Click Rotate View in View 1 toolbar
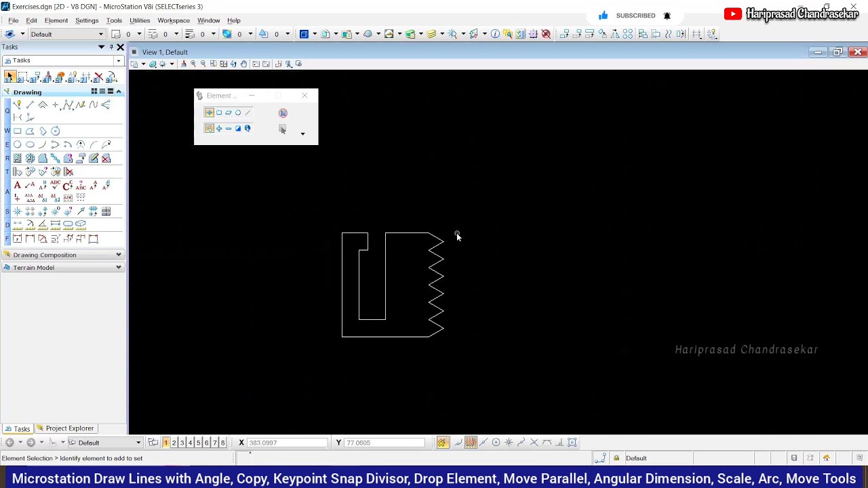This screenshot has width=868, height=488. coord(233,64)
